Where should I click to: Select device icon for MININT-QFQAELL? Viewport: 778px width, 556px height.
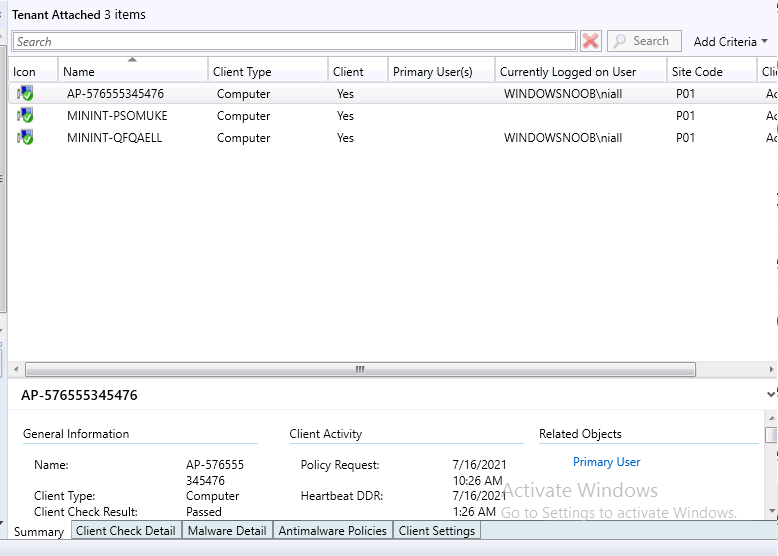[25, 137]
